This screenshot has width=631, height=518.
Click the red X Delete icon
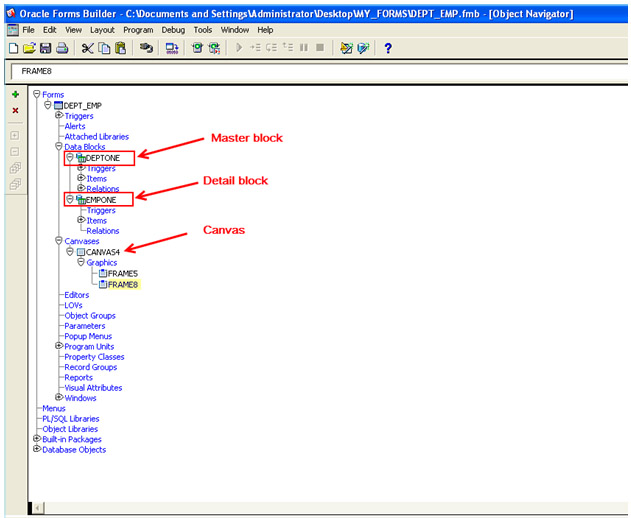[x=15, y=110]
